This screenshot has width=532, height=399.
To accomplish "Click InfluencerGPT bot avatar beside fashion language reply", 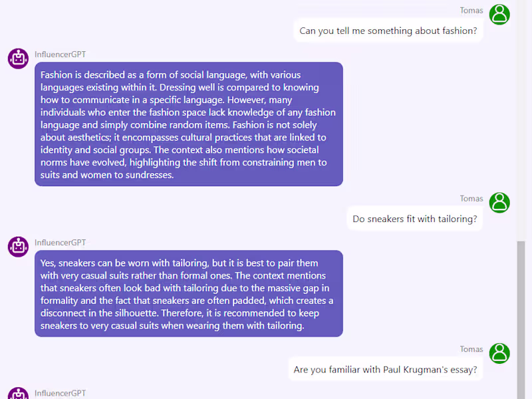I will pyautogui.click(x=18, y=59).
